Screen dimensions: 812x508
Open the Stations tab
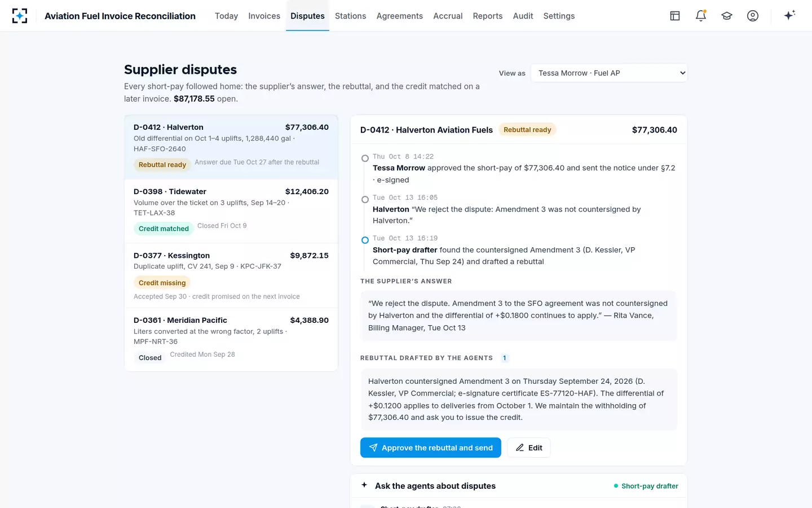350,16
